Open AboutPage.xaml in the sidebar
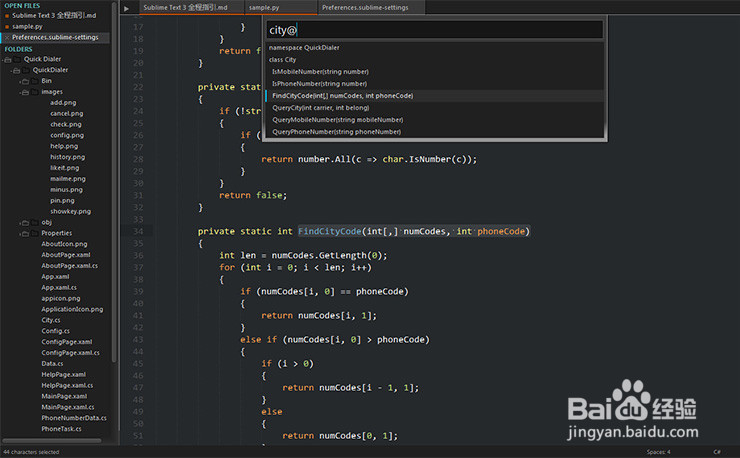The image size is (740, 458). click(x=66, y=255)
